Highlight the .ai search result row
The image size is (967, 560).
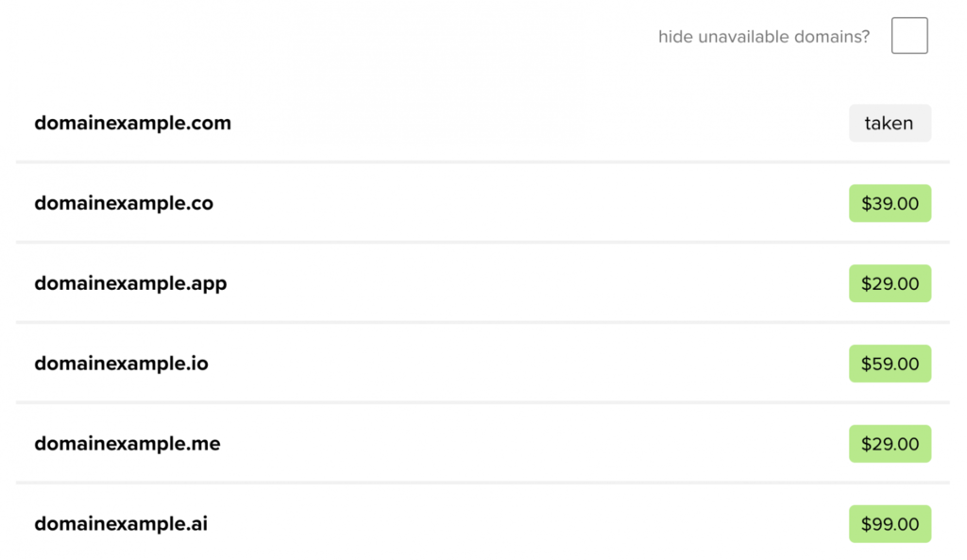[483, 523]
